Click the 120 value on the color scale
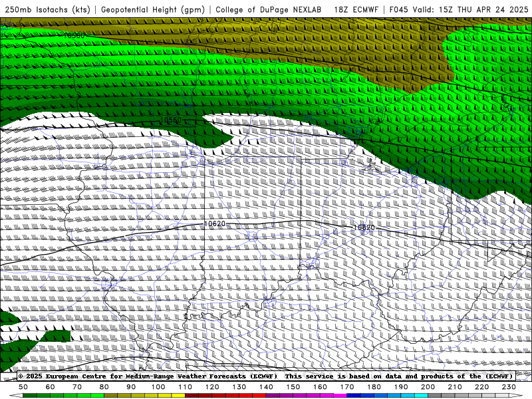532x399 pixels. 212,387
